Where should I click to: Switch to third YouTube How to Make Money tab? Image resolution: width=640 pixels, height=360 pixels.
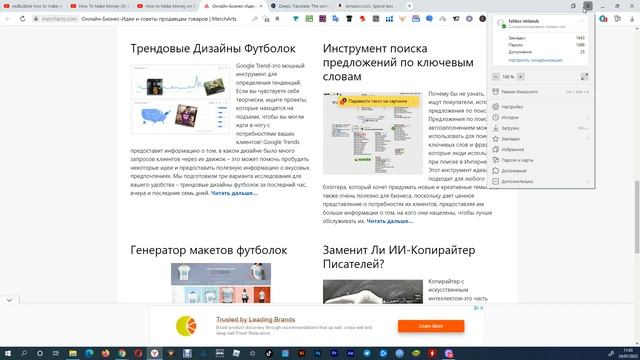point(167,6)
